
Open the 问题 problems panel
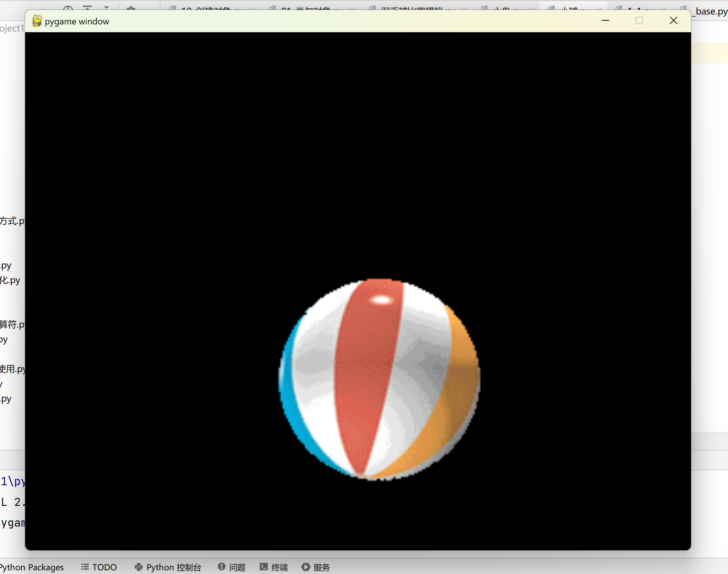(x=232, y=567)
